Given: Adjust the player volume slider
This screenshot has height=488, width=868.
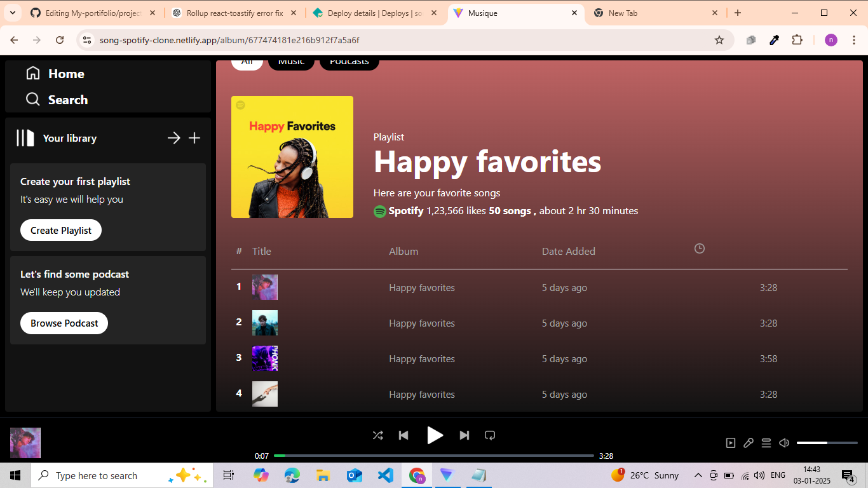Looking at the screenshot, I should coord(827,443).
